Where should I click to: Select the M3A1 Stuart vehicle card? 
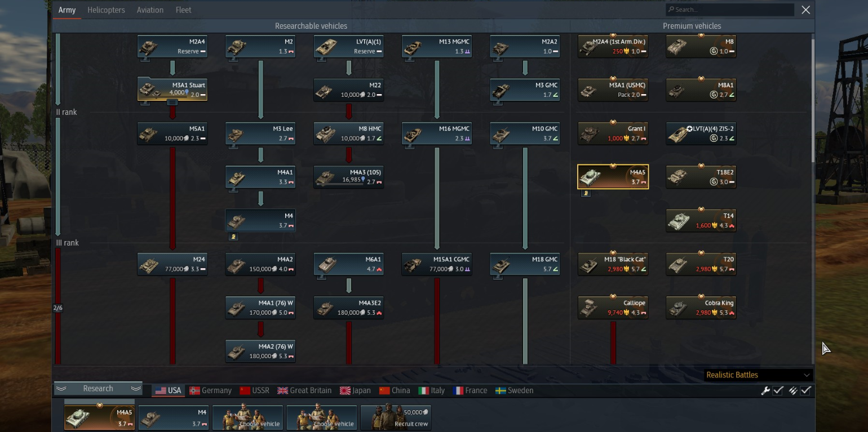tap(172, 90)
